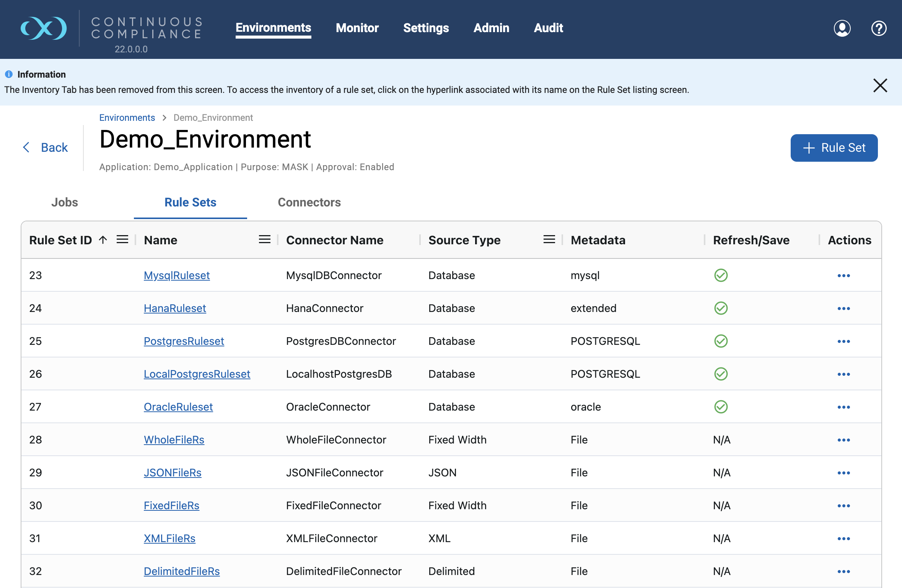Open the filter icon on Source Type column
This screenshot has width=902, height=588.
point(549,239)
